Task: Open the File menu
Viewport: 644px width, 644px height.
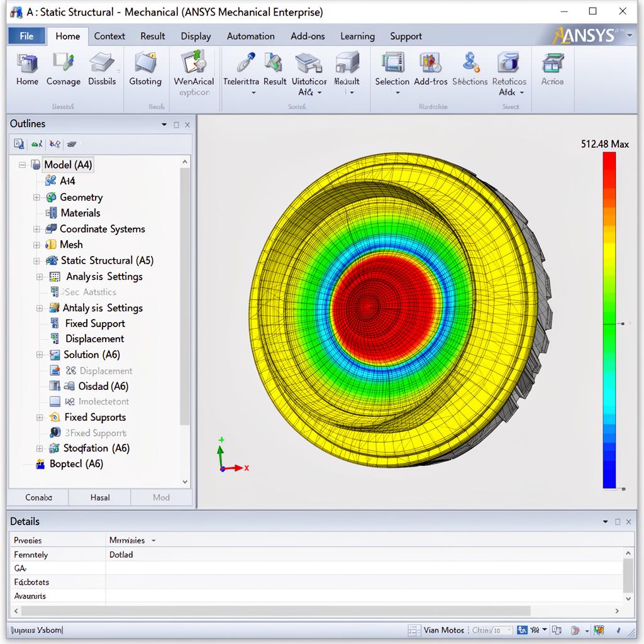Action: (26, 36)
